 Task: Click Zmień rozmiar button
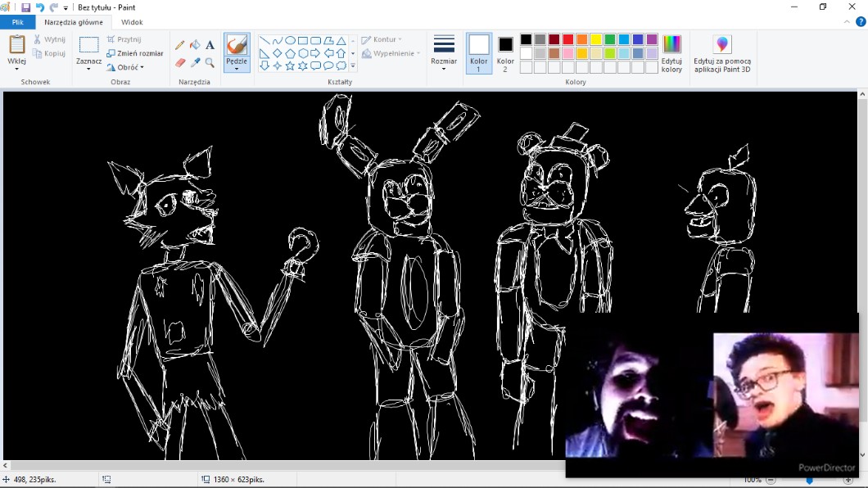pyautogui.click(x=135, y=53)
